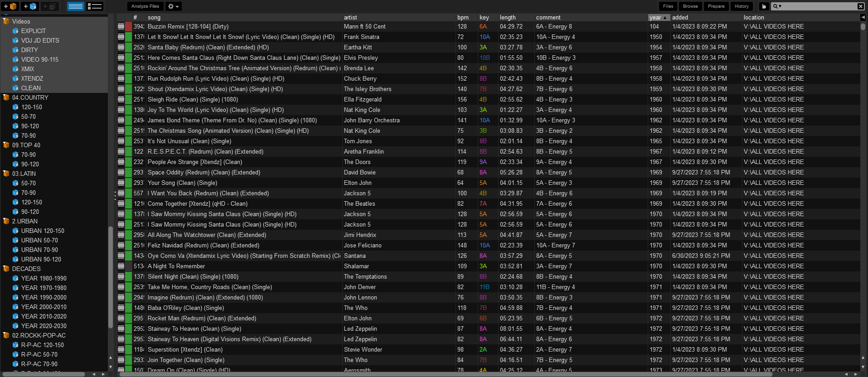
Task: Sort the list by bpm column
Action: coord(463,17)
